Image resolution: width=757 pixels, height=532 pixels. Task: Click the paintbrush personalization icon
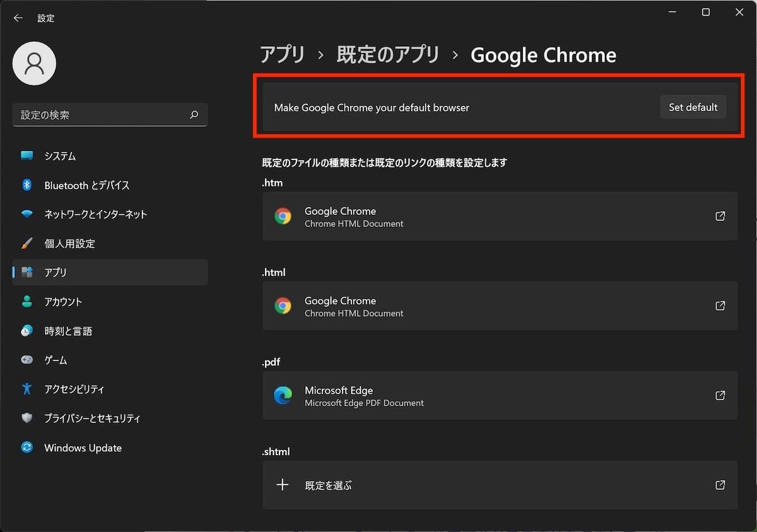pyautogui.click(x=26, y=243)
